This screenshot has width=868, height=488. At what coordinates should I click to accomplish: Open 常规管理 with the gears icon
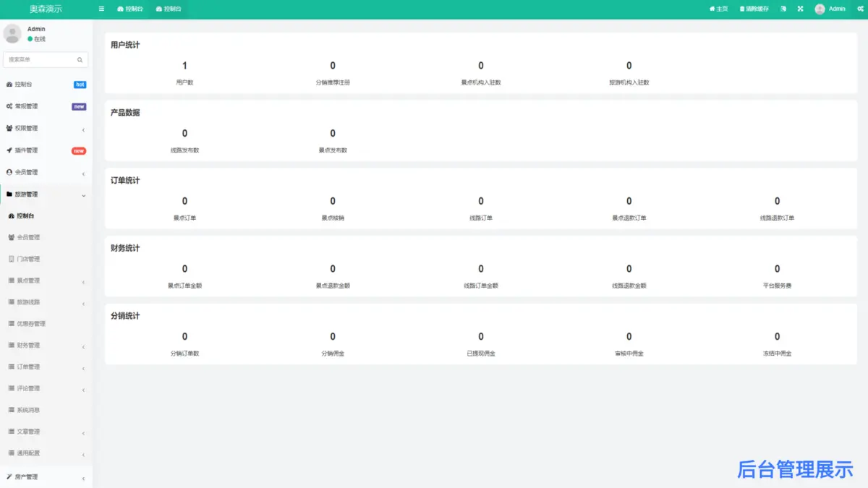26,106
